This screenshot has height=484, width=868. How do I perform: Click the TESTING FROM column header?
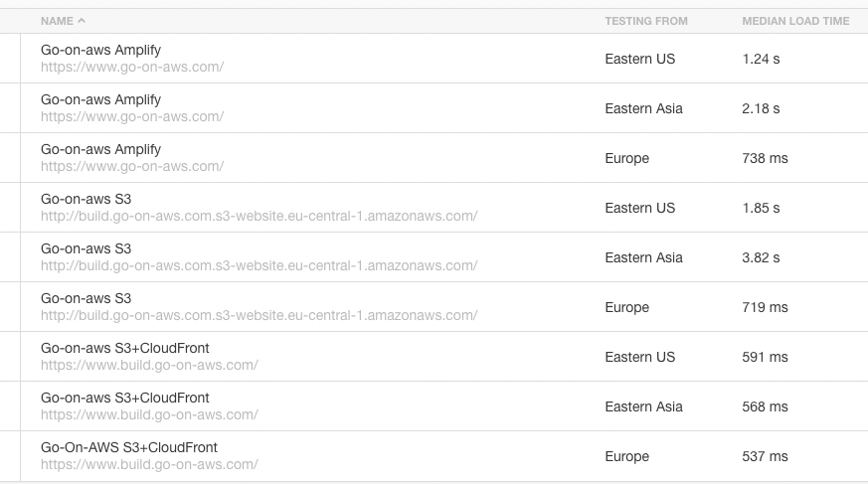click(645, 21)
